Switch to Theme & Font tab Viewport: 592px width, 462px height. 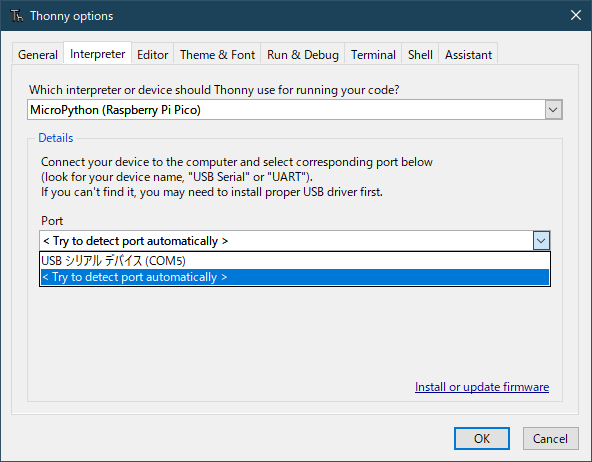(x=217, y=55)
